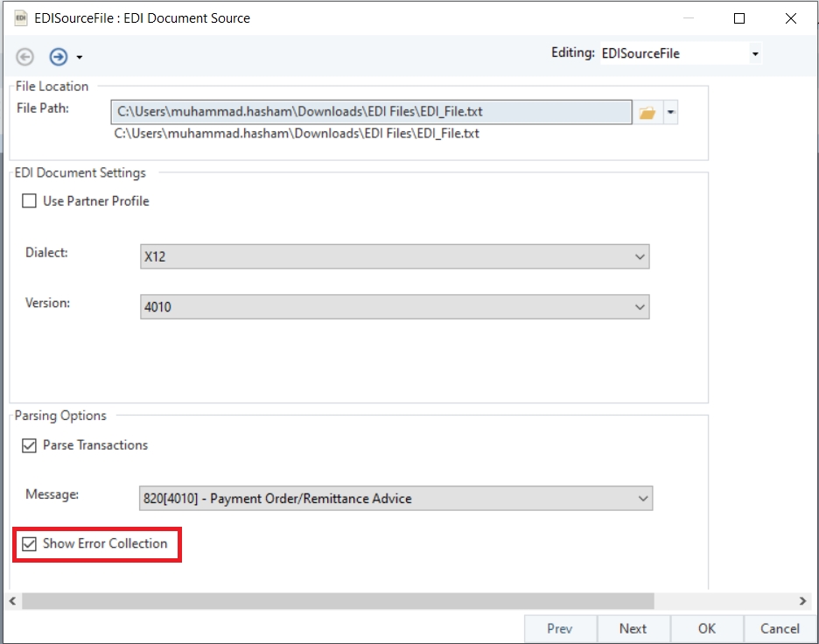Click the File Path label
This screenshot has height=644, width=819.
click(43, 108)
